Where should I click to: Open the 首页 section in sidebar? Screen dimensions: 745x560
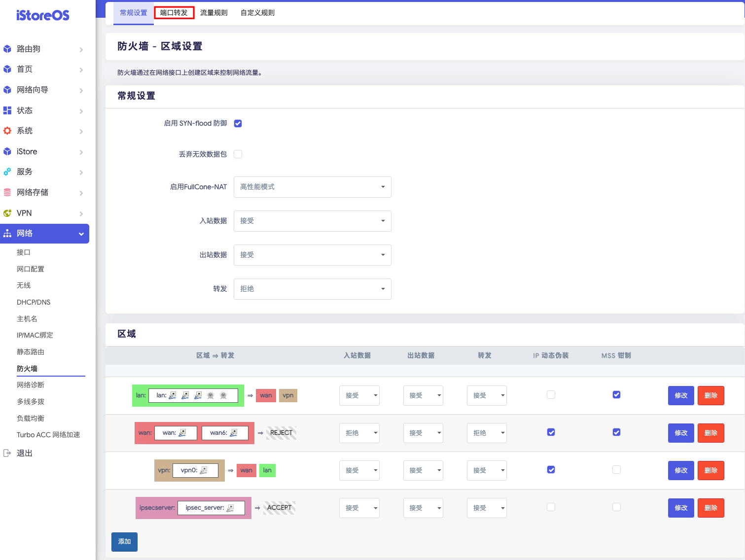tap(7, 69)
